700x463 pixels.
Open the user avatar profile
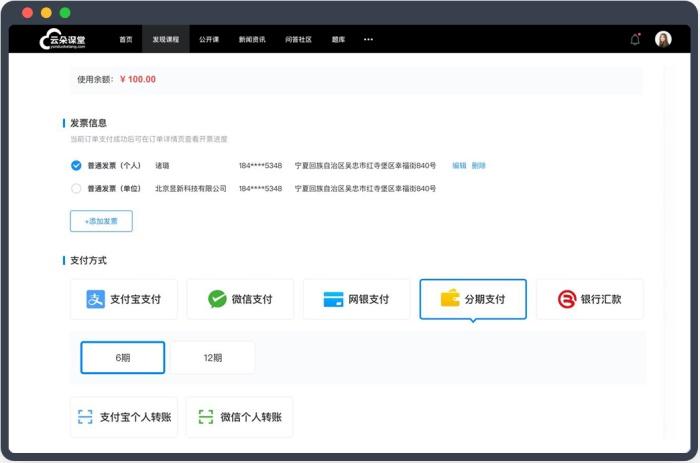[x=663, y=39]
